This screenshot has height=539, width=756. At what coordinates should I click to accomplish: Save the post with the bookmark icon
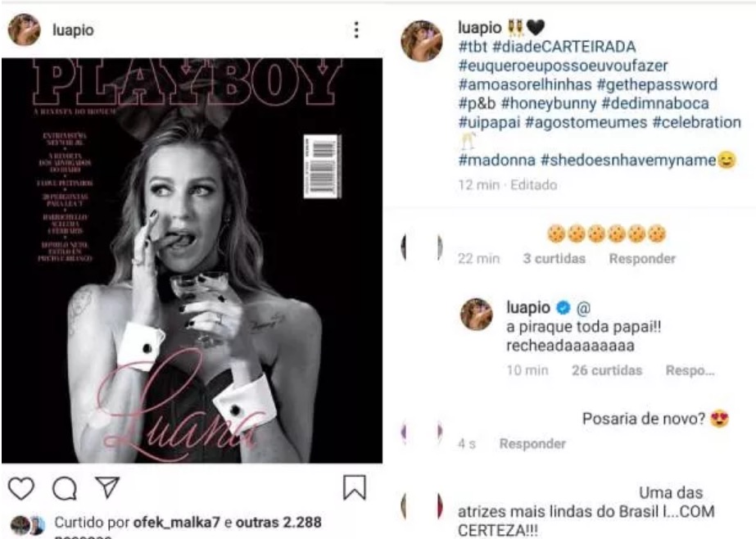click(355, 487)
